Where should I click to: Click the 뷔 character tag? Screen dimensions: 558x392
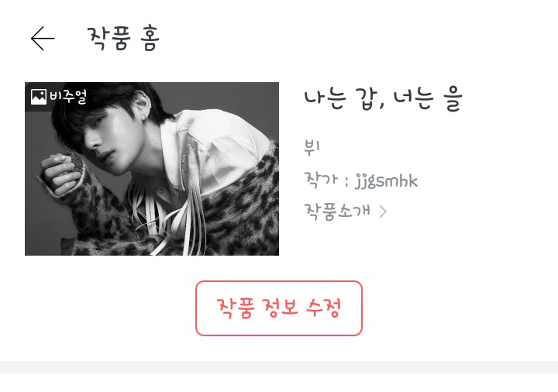tap(312, 147)
